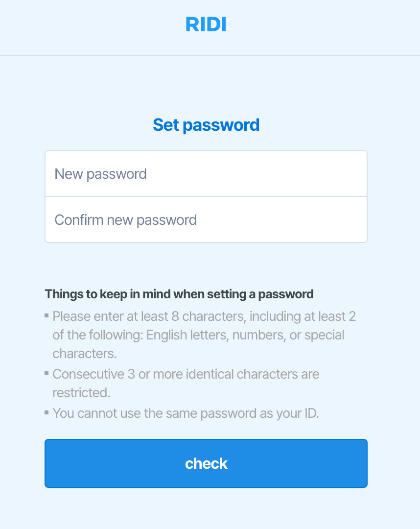Click the divider between the password fields

(x=206, y=196)
